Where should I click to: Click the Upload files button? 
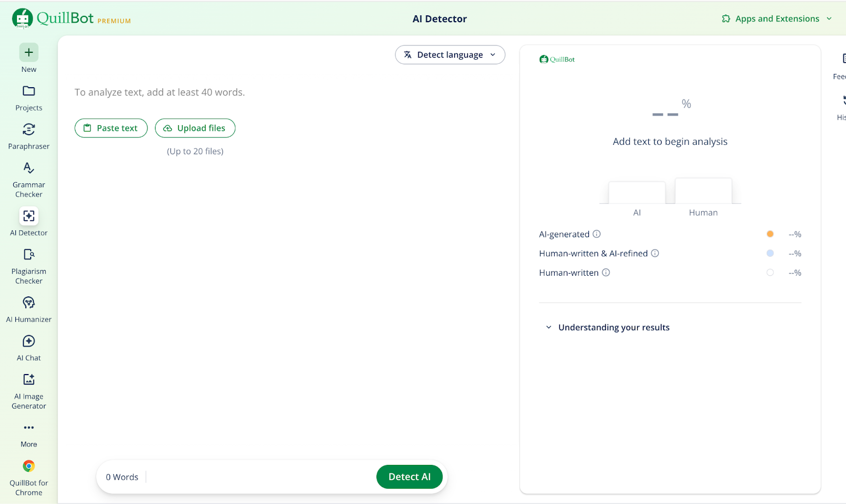[x=195, y=128]
